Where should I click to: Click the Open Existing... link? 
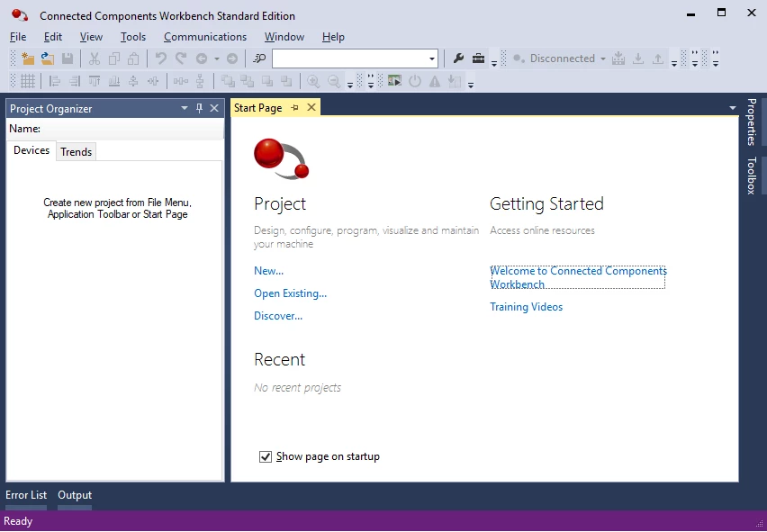pyautogui.click(x=290, y=293)
